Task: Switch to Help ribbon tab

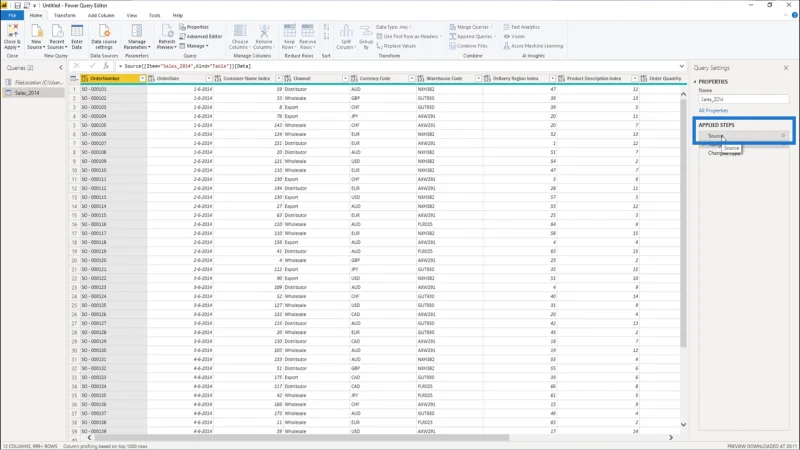Action: pyautogui.click(x=178, y=15)
